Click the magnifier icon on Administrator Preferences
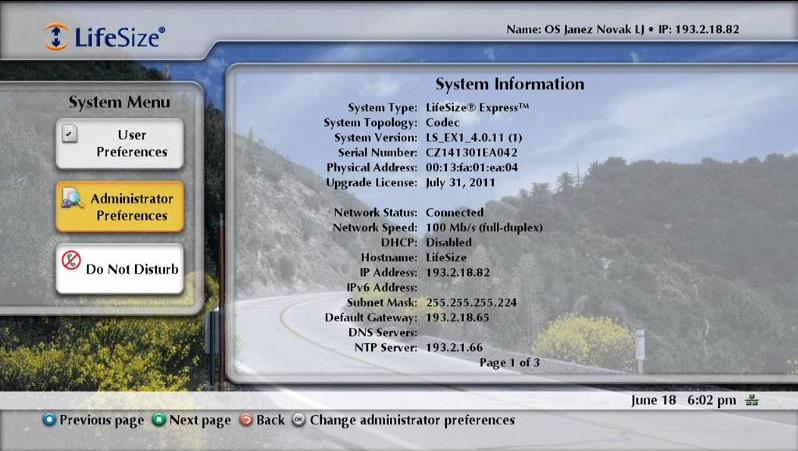Screen dimensions: 798x451 coord(72,198)
